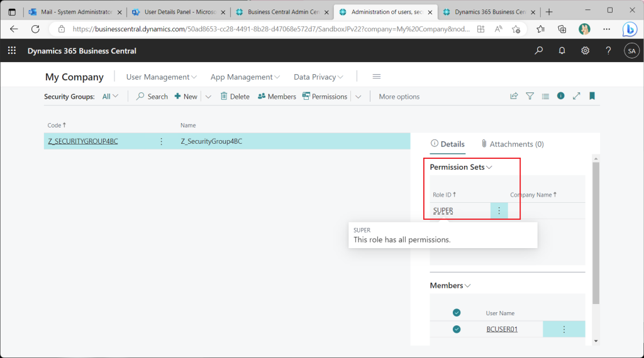
Task: Open the browser settings ellipsis menu
Action: [607, 29]
